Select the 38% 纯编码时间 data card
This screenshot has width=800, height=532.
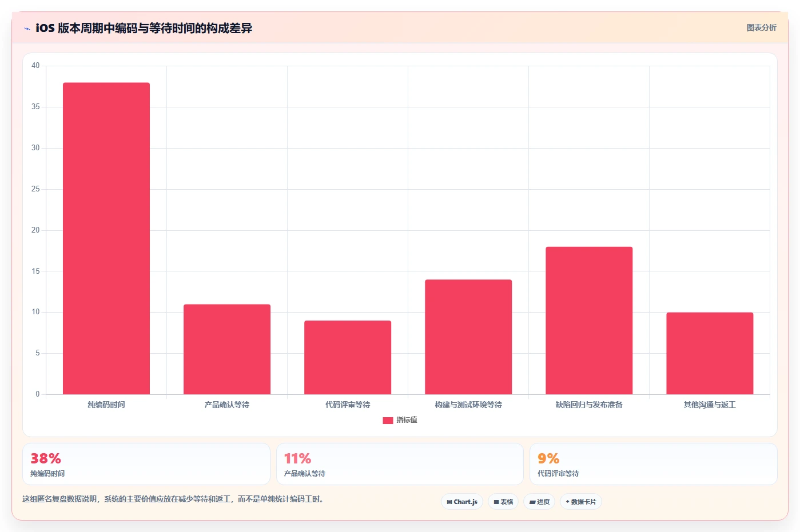(x=146, y=464)
